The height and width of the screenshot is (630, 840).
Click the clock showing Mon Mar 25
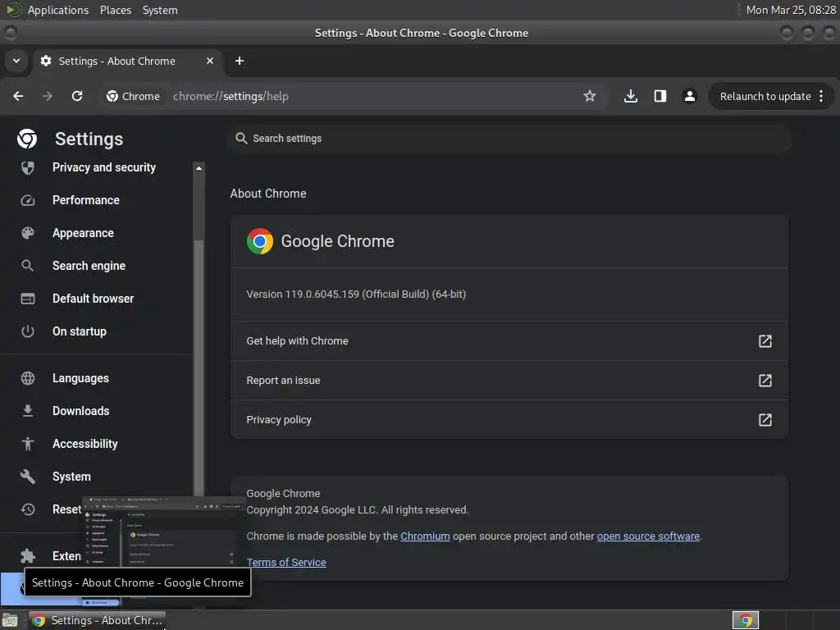790,10
